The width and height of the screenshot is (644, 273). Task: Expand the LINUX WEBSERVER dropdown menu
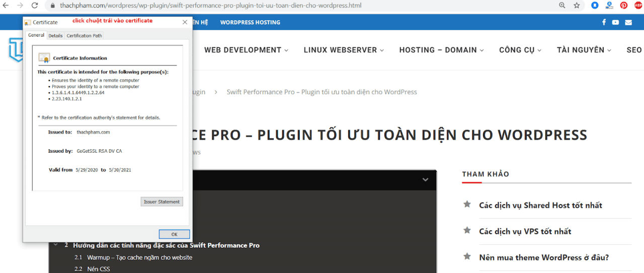[344, 50]
